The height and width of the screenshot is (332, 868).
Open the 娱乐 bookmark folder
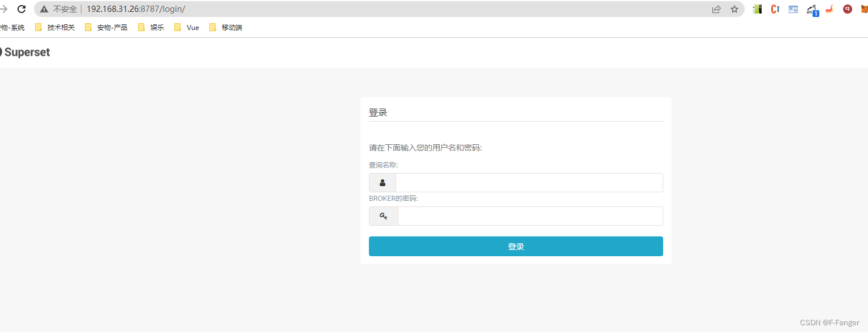click(151, 27)
